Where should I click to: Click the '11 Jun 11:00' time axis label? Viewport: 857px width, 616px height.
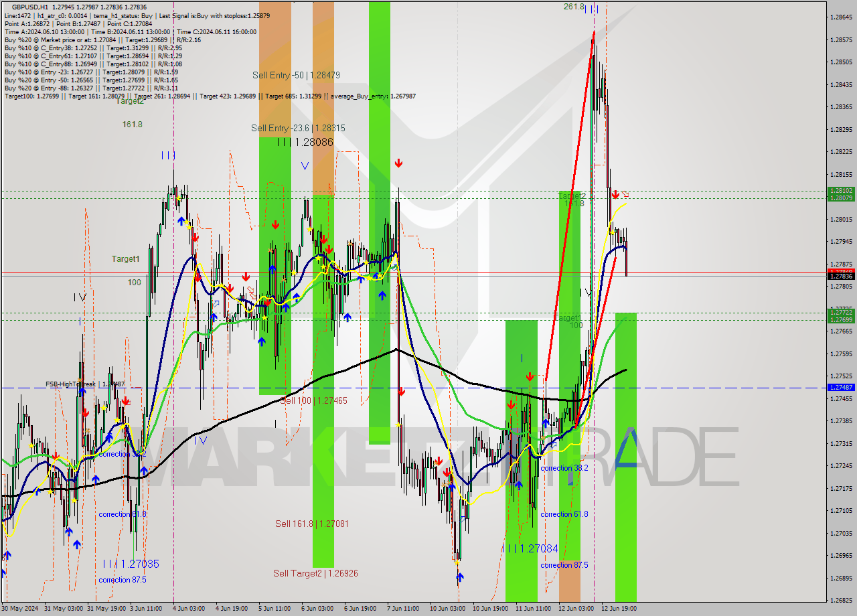tap(534, 609)
